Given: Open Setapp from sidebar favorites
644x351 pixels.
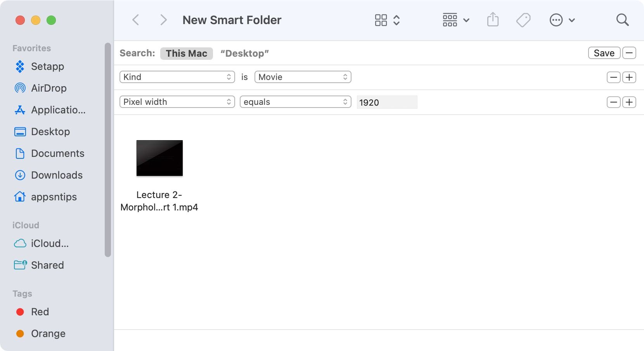Looking at the screenshot, I should (x=47, y=66).
